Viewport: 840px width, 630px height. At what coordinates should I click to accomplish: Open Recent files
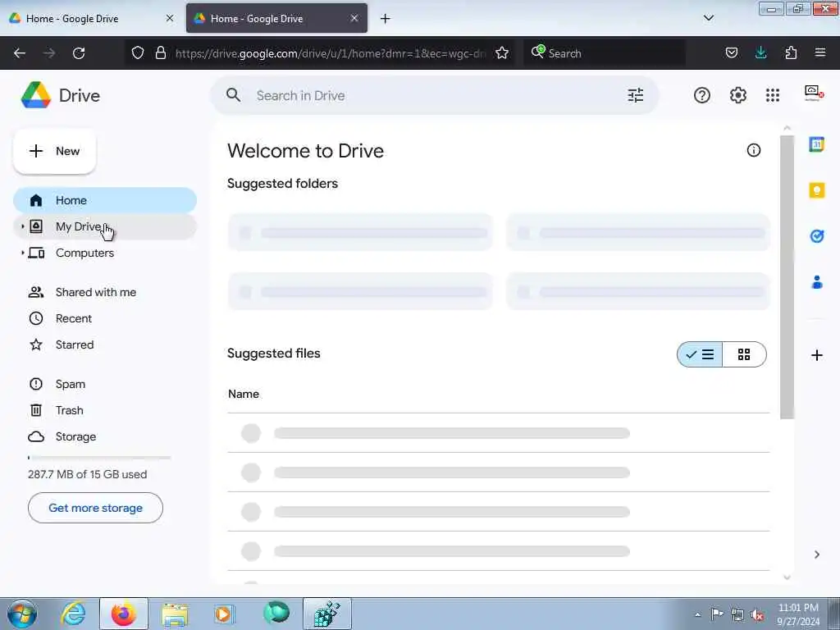click(x=105, y=318)
